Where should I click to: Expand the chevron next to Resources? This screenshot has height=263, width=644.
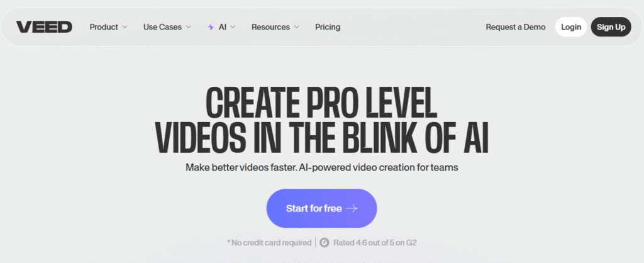(x=296, y=27)
